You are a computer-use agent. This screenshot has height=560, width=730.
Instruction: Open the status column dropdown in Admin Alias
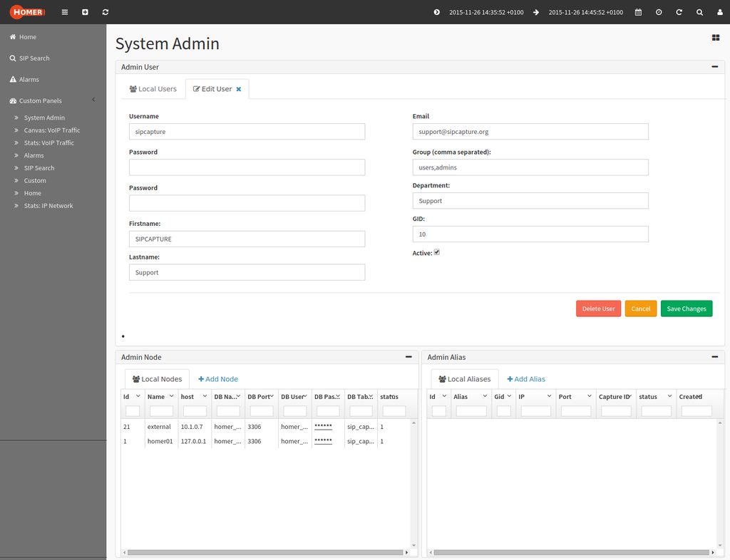tap(669, 396)
